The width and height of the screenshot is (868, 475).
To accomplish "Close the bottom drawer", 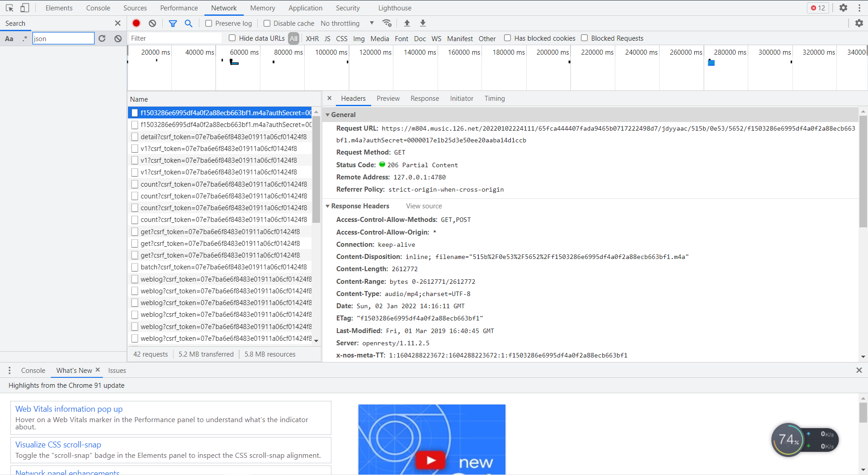I will click(859, 370).
